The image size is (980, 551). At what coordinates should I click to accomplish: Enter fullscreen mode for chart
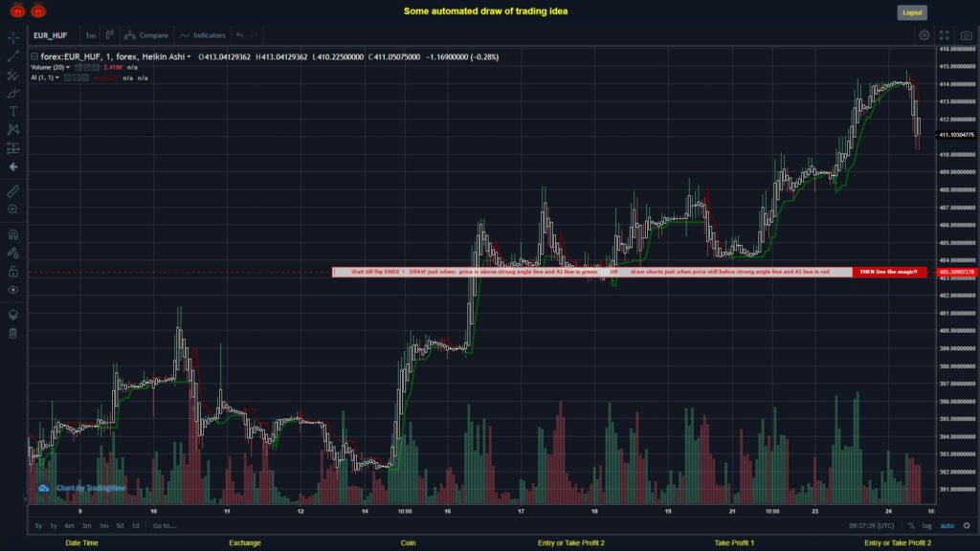point(945,35)
